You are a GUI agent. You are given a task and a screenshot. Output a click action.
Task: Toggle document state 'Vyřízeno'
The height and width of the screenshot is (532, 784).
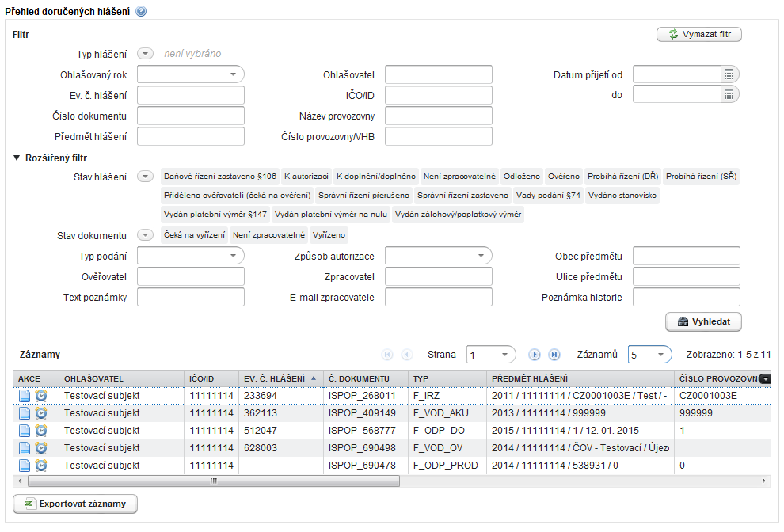tap(329, 235)
